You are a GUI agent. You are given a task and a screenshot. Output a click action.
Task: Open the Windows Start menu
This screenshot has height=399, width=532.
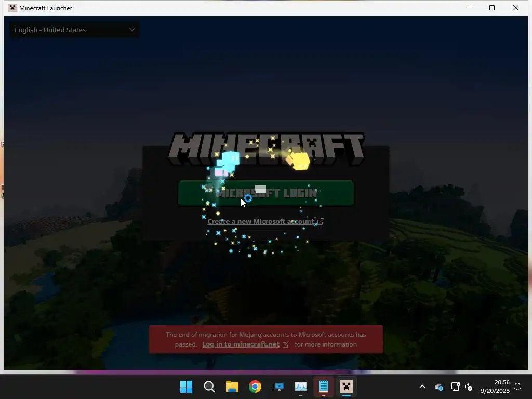(187, 387)
